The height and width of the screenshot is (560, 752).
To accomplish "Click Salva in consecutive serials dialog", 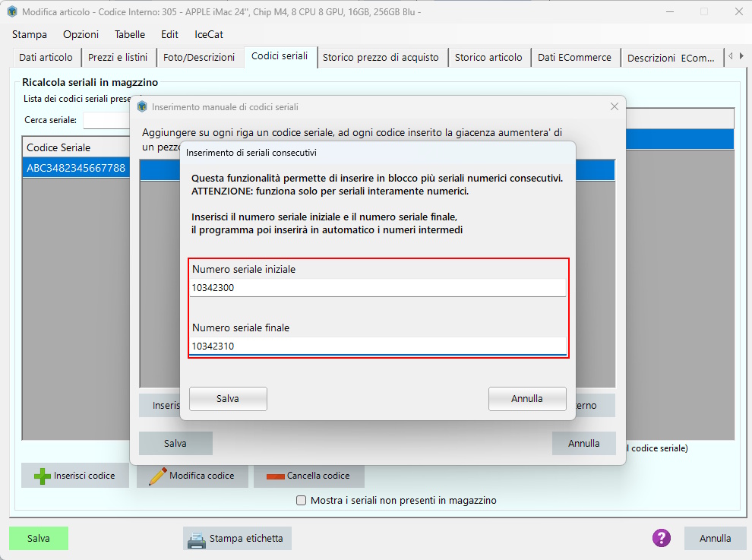I will coord(228,398).
